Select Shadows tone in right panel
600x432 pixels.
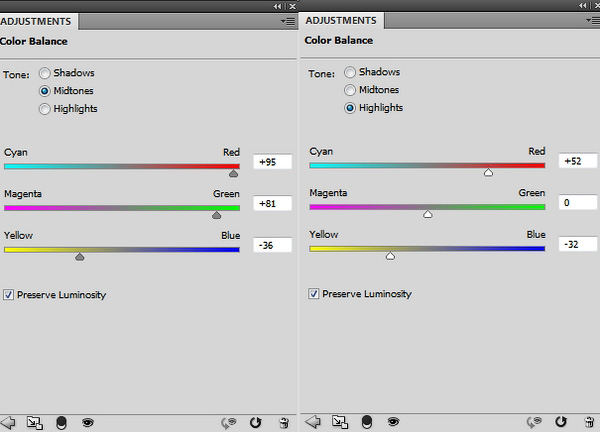[350, 72]
